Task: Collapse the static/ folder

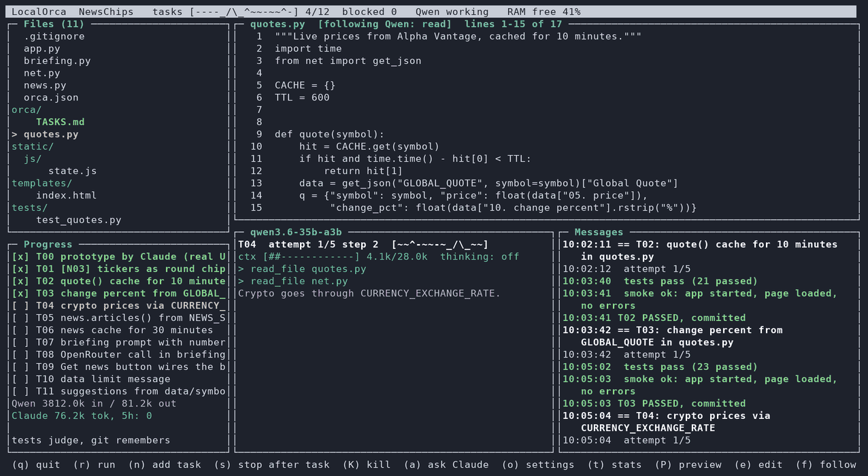Action: click(33, 146)
